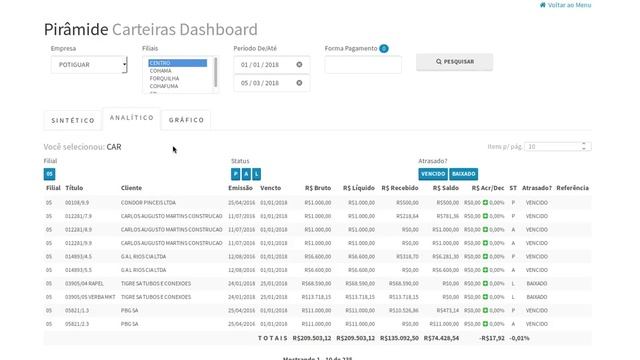Click the 03905/04 RAPEL title cell
The height and width of the screenshot is (360, 640).
coord(84,283)
